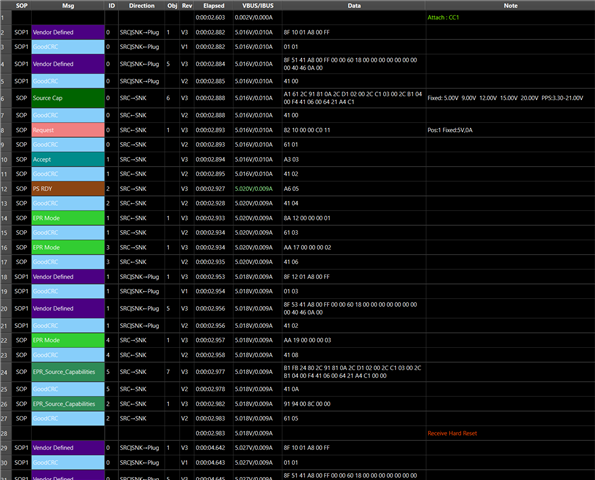This screenshot has width=595, height=480.
Task: Click the VBUS/IBUS column header
Action: [258, 5]
